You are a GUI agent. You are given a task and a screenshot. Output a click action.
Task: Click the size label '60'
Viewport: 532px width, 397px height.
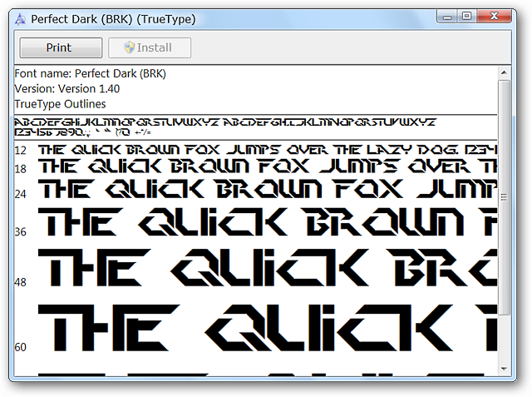20,347
